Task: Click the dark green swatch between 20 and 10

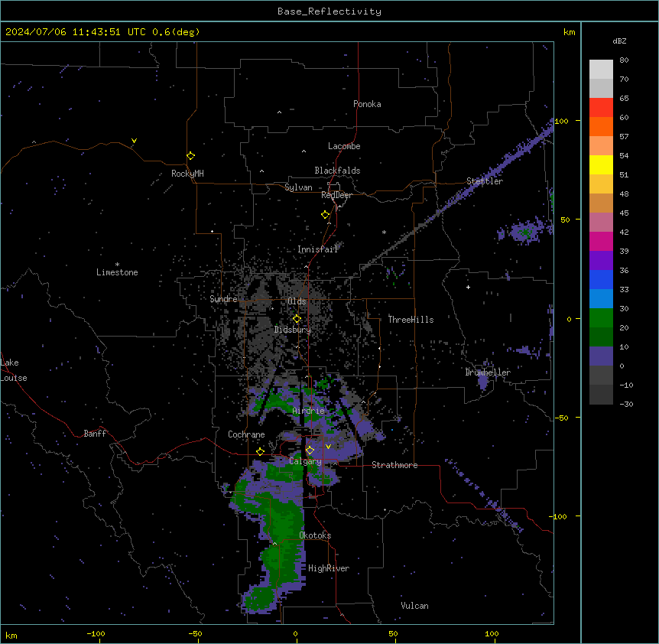Action: pyautogui.click(x=601, y=337)
